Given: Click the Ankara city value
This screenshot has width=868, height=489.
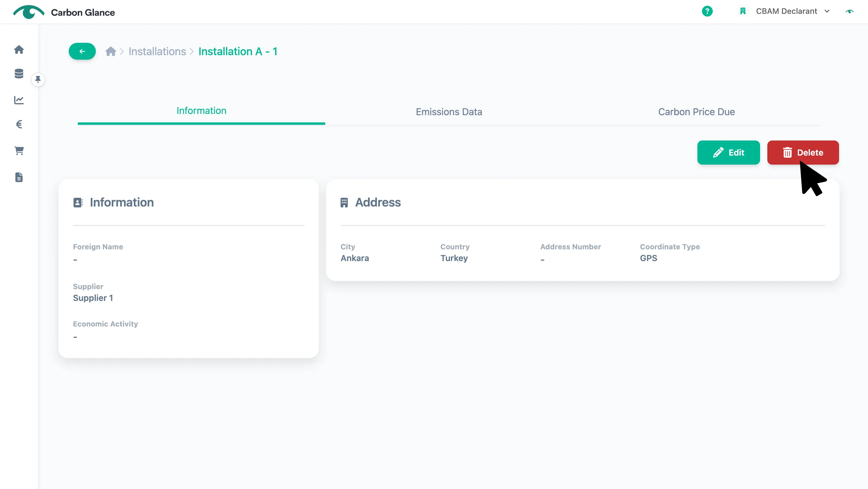Looking at the screenshot, I should pyautogui.click(x=354, y=258).
